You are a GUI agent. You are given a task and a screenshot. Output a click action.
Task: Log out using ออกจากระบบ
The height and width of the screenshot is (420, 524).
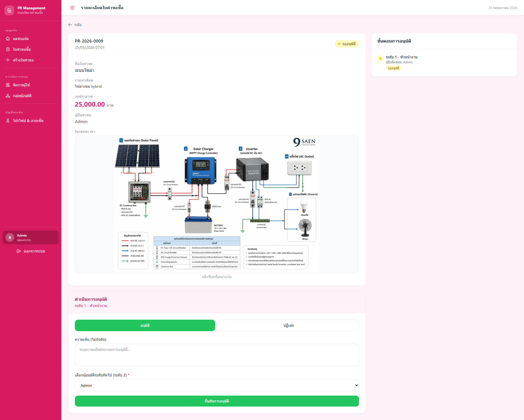[31, 251]
